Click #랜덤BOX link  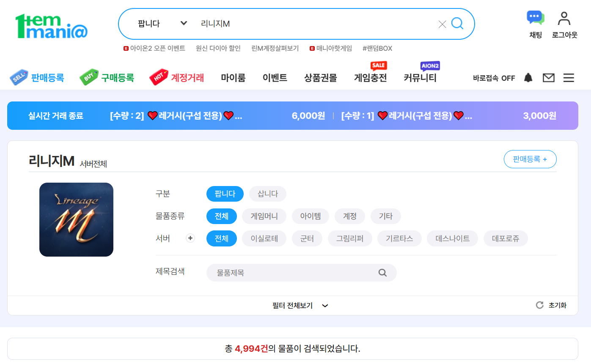click(377, 48)
